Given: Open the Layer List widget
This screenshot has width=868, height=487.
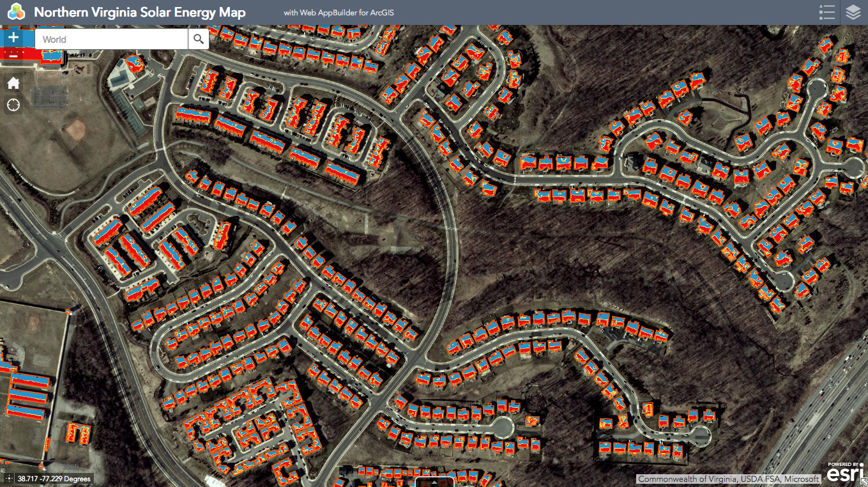Looking at the screenshot, I should (853, 12).
